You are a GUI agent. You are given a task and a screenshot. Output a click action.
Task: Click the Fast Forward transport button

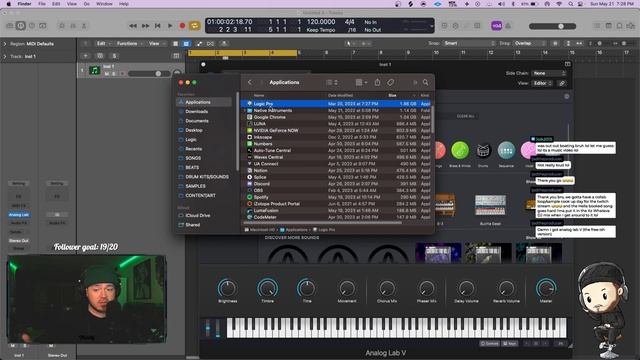[x=145, y=26]
